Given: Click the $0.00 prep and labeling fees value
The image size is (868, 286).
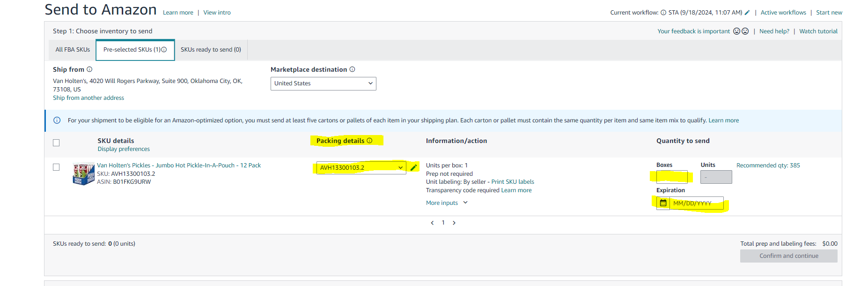Looking at the screenshot, I should 830,244.
